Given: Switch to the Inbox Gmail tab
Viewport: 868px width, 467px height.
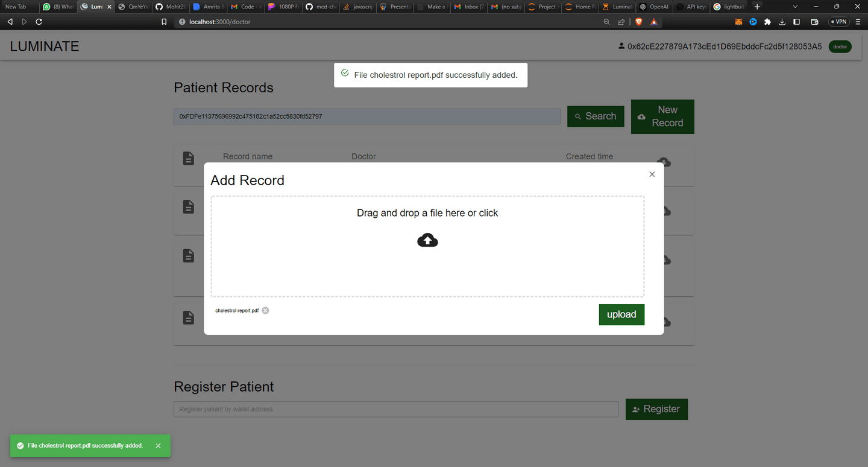Looking at the screenshot, I should tap(470, 7).
